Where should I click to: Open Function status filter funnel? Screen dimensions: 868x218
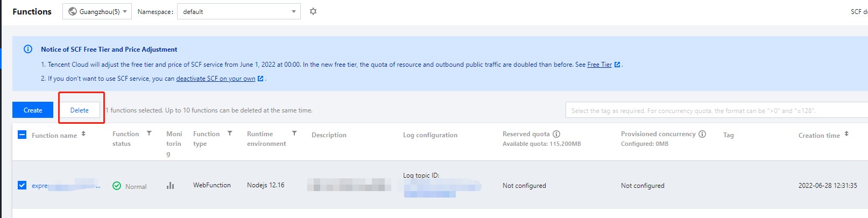(149, 133)
